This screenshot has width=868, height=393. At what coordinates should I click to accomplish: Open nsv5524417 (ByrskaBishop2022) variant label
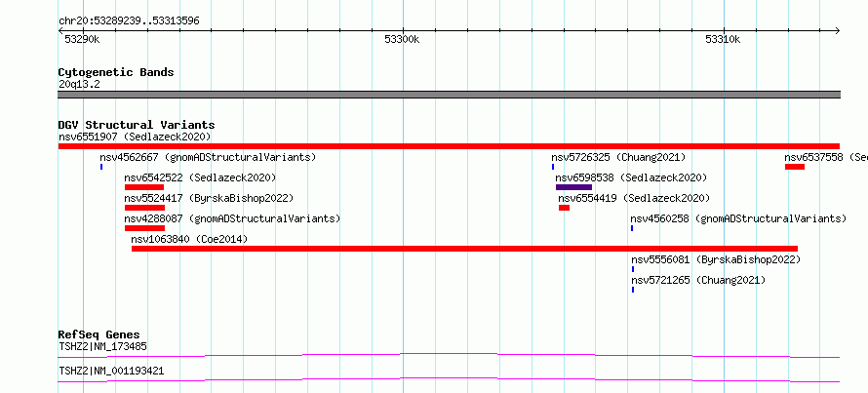(x=209, y=198)
